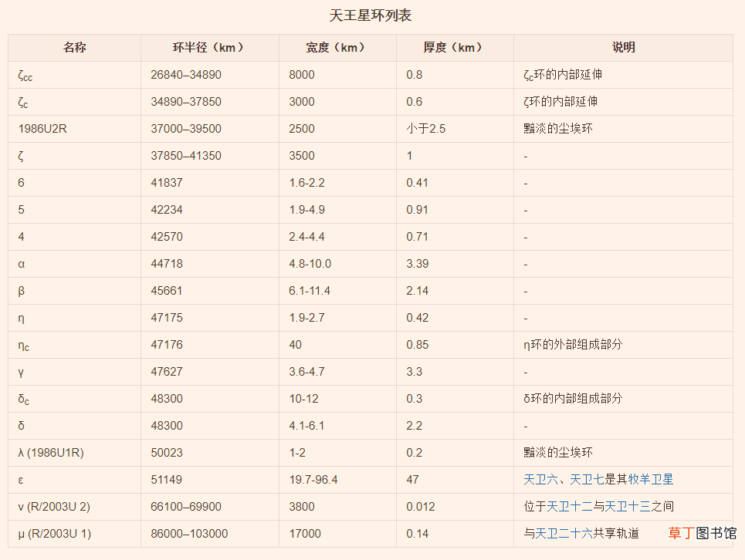Screen dimensions: 745x560
Task: Select 黯淡的尘埃环 in 1986U2R row
Action: tap(558, 129)
